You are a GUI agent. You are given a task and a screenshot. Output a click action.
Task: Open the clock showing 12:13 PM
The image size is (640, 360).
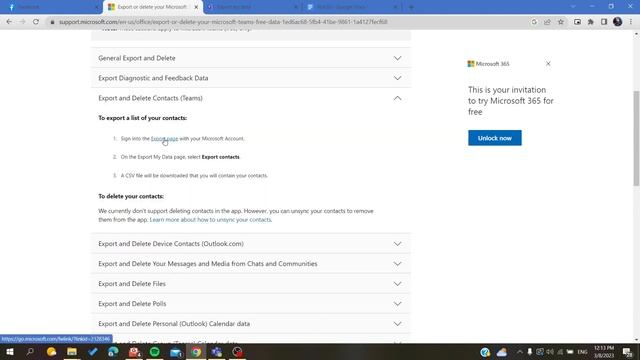[604, 352]
